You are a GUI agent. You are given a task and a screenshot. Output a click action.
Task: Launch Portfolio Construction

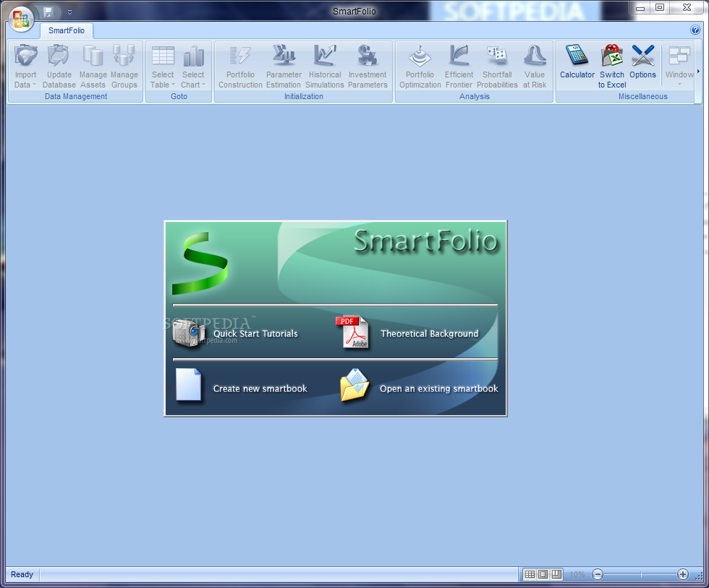pyautogui.click(x=240, y=67)
